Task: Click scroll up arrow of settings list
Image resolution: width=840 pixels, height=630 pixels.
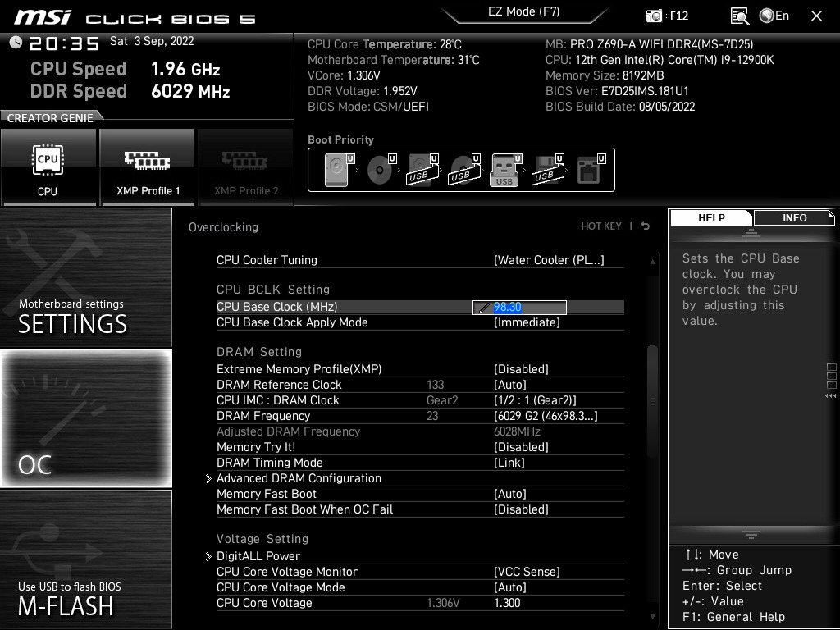Action: click(652, 262)
